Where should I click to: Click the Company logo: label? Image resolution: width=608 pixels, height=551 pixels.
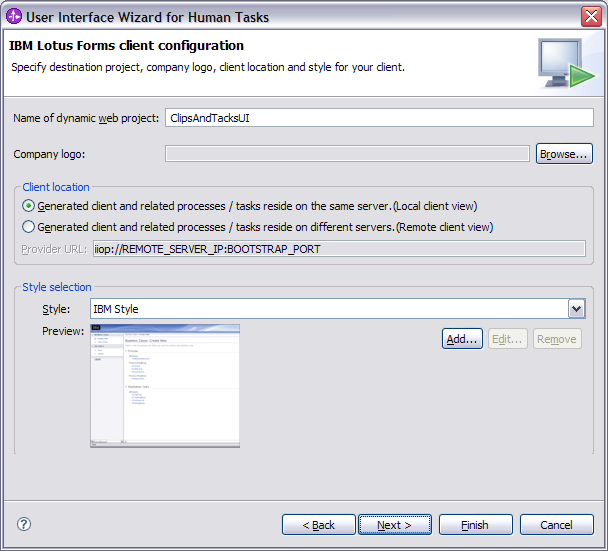pos(49,154)
